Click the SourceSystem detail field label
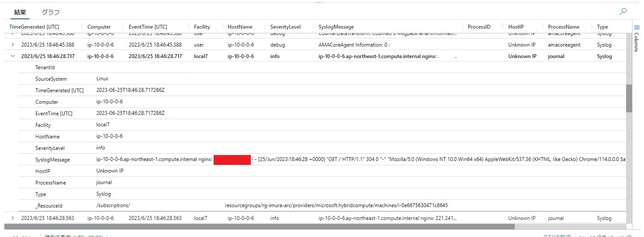 point(51,79)
